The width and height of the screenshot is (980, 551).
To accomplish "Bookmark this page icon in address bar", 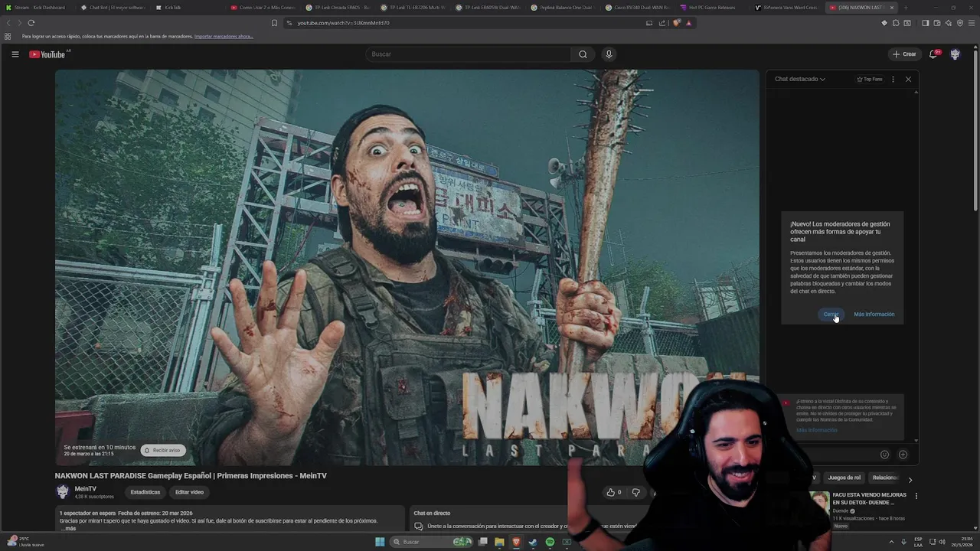I will 274,23.
